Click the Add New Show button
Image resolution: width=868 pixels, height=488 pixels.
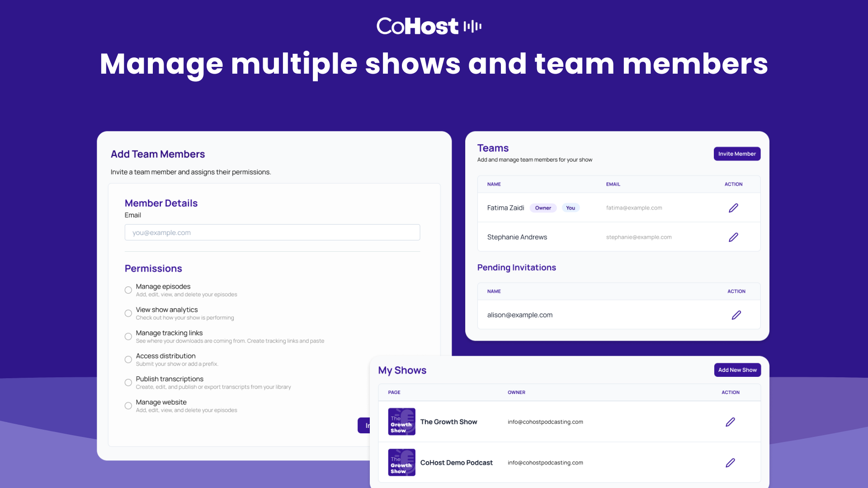pos(737,370)
